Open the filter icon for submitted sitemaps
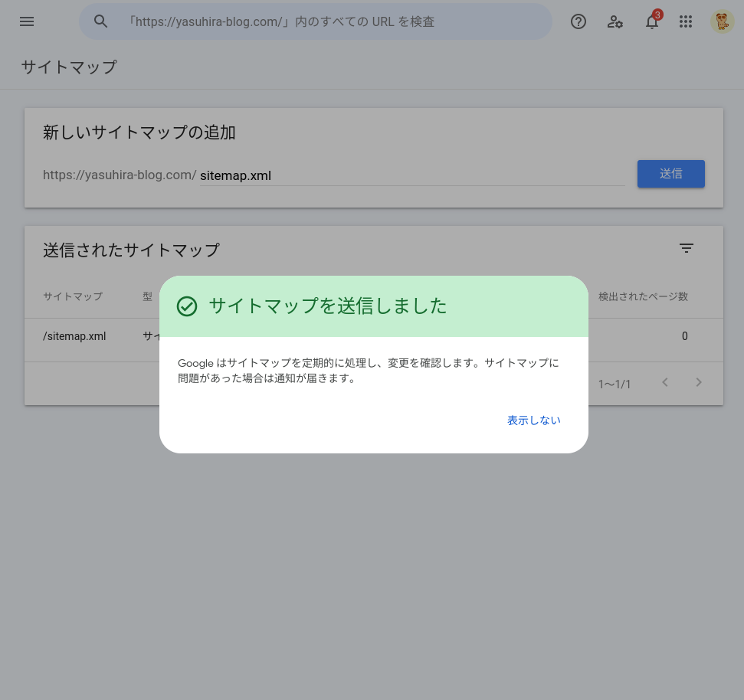The image size is (744, 700). pyautogui.click(x=687, y=248)
